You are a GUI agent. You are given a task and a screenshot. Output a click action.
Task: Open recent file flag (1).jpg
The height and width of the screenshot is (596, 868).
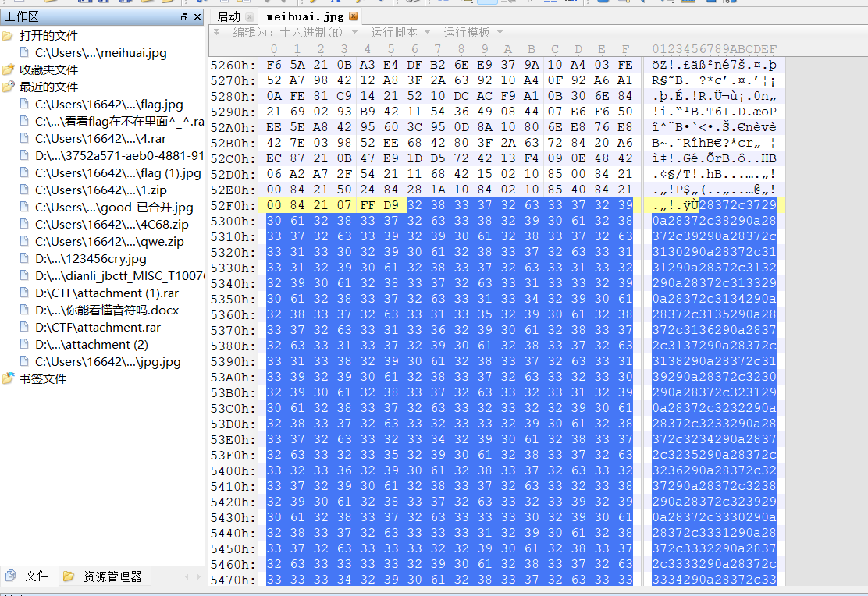pyautogui.click(x=118, y=173)
